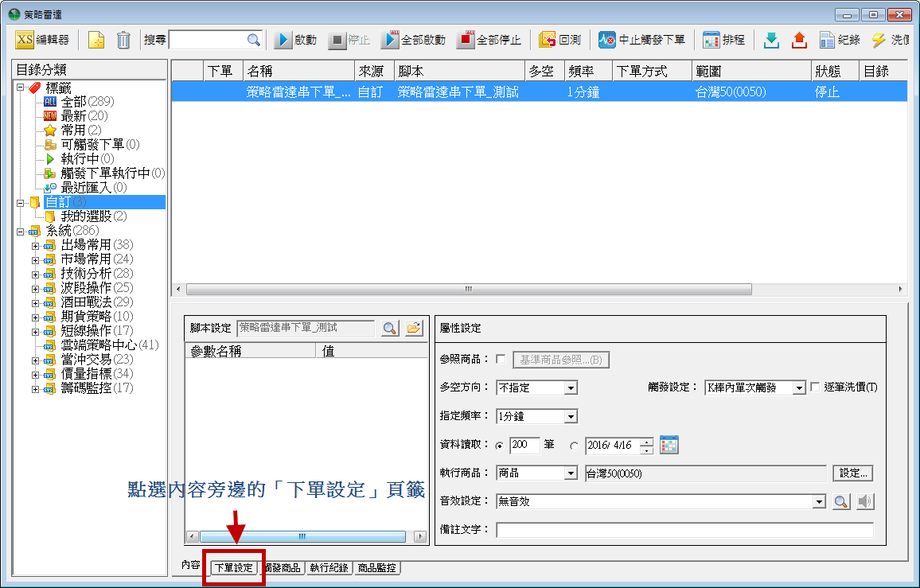Start the selected strategy with 啟動
This screenshot has width=920, height=588.
[296, 40]
